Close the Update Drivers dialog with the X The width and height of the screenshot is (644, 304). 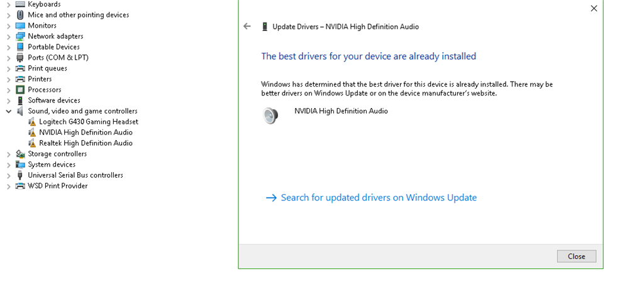coord(594,9)
